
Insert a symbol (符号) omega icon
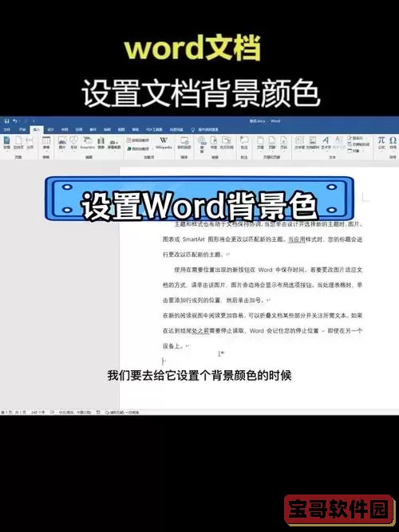(x=393, y=143)
